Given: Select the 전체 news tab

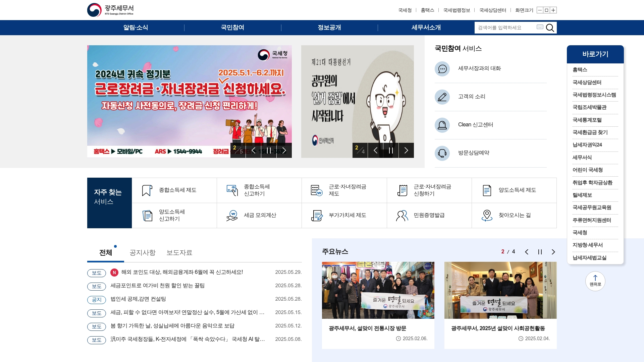Looking at the screenshot, I should pos(106,253).
